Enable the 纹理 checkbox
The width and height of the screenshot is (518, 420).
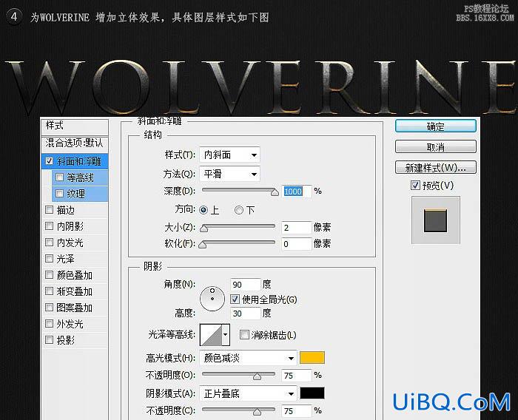point(59,193)
